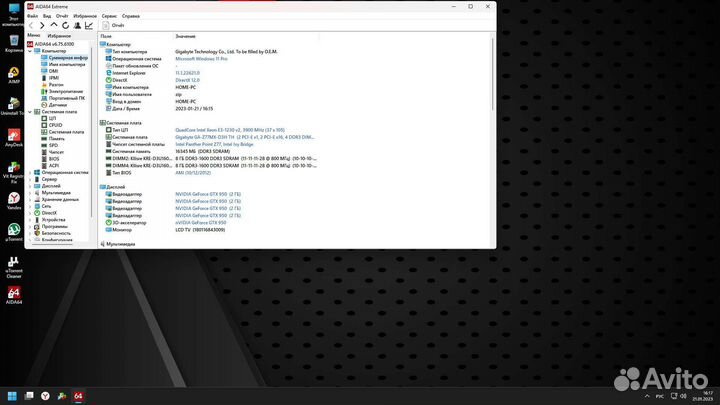Select the AIMP desktop shortcut
This screenshot has height=405, width=720.
point(14,74)
